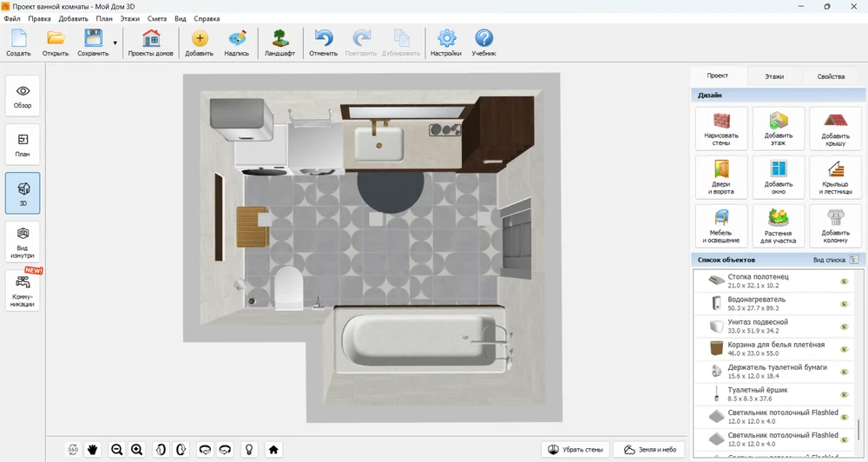Activate the hand pan tool
The image size is (868, 462).
93,449
